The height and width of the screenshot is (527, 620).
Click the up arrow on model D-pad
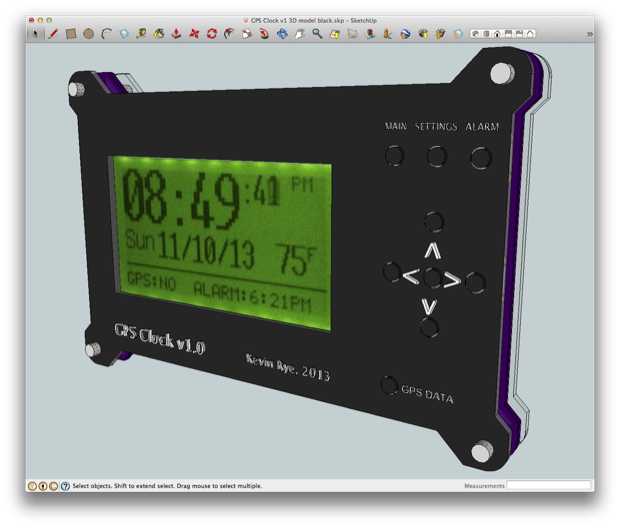coord(433,251)
